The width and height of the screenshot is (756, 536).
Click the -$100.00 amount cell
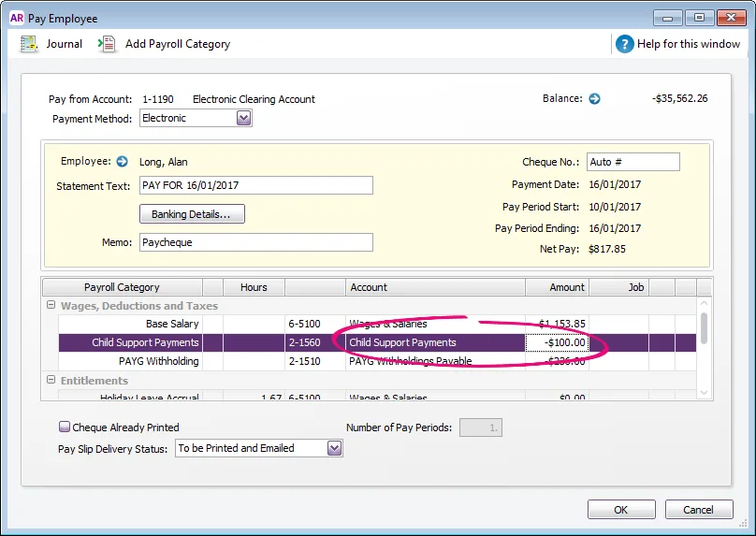[558, 342]
